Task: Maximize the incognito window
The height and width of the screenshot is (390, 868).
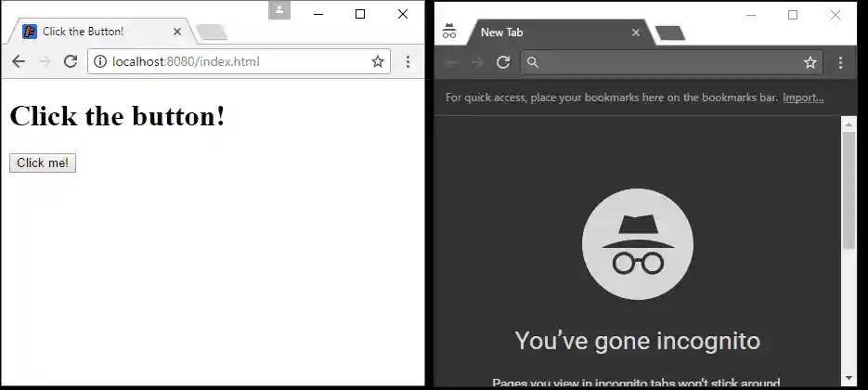Action: pyautogui.click(x=793, y=15)
